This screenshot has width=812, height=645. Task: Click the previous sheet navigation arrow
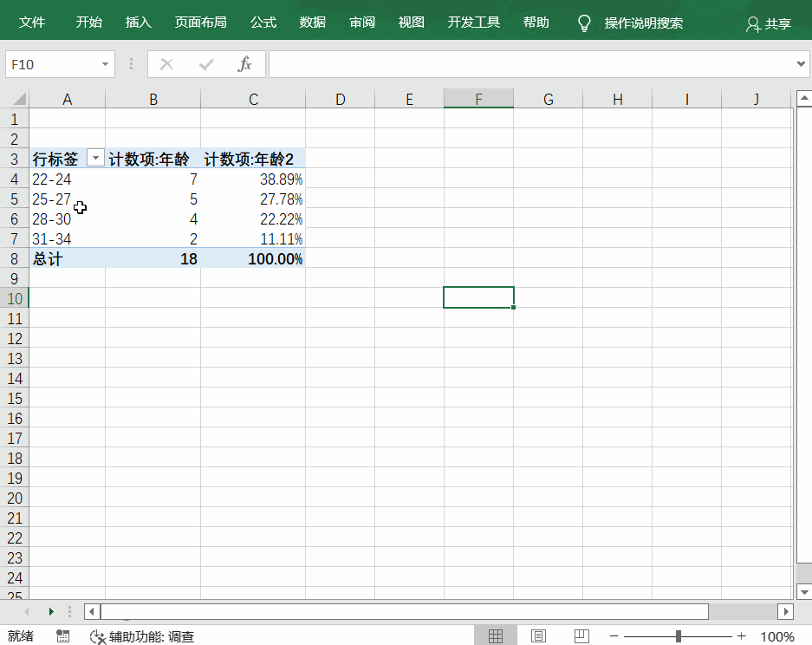26,611
